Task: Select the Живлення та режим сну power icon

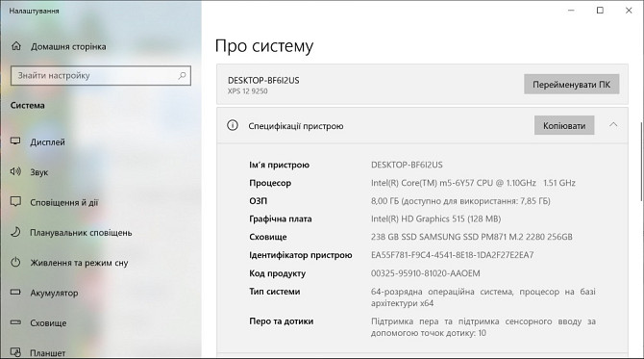Action: pos(15,262)
